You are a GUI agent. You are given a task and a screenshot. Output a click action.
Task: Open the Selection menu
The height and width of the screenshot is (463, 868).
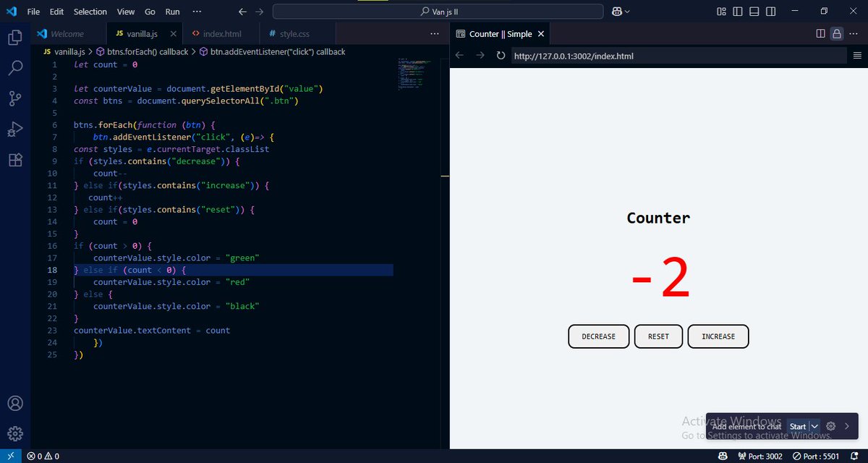click(90, 12)
